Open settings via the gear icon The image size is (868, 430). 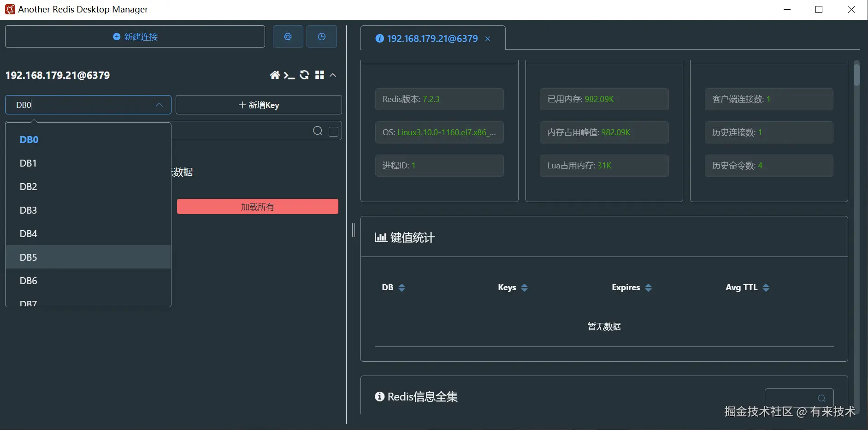point(288,36)
